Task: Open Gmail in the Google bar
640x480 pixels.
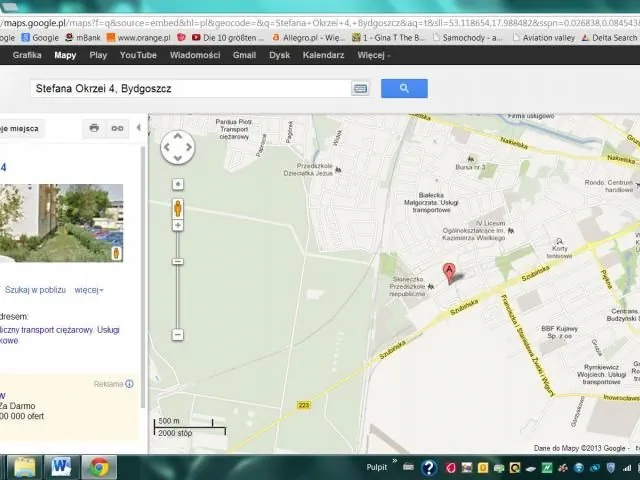Action: click(x=244, y=55)
